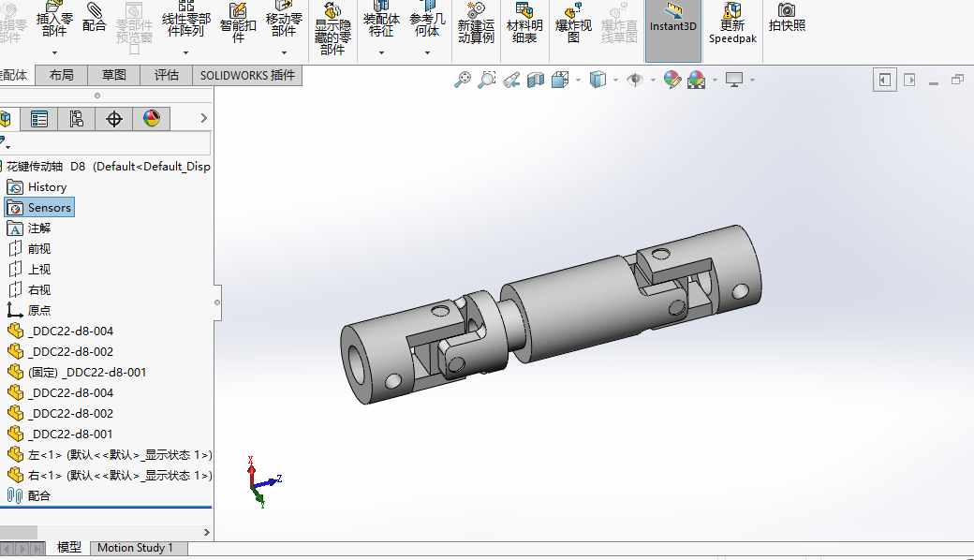Click the right split-view panel button

tap(909, 81)
